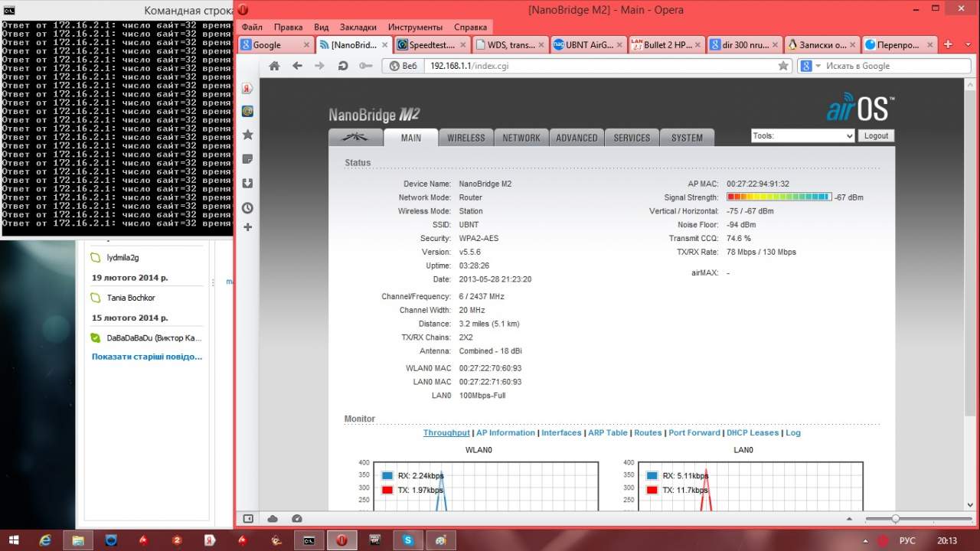Click the Ubiquiti logo tab in airOS
Image resolution: width=980 pixels, height=551 pixels.
click(354, 138)
